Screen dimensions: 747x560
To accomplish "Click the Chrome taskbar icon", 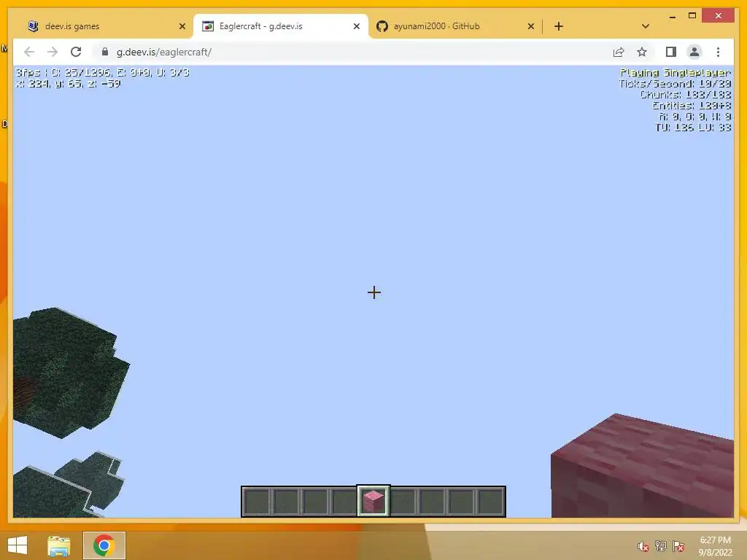I will 104,545.
